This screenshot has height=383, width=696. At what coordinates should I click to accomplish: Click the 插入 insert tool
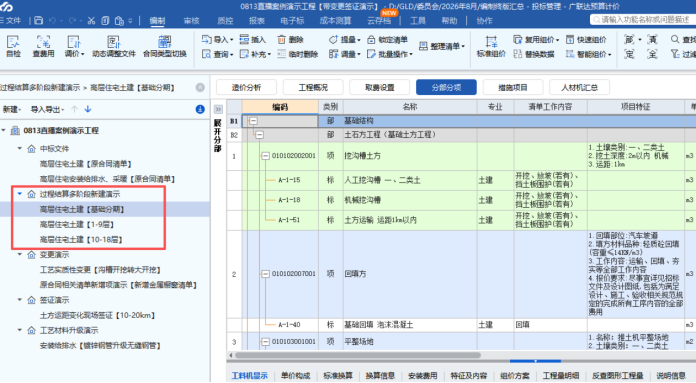tap(253, 39)
